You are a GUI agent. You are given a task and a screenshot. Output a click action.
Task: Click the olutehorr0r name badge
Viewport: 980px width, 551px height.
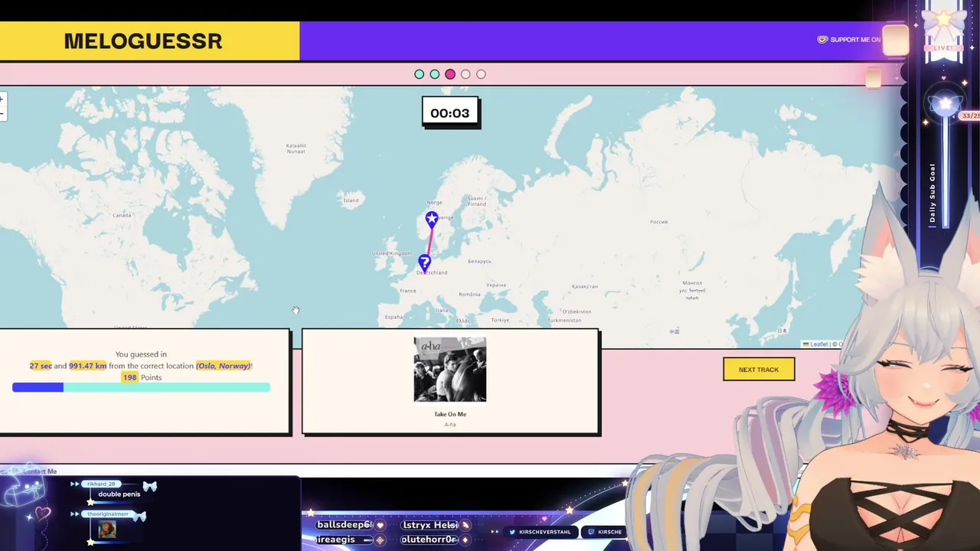430,540
